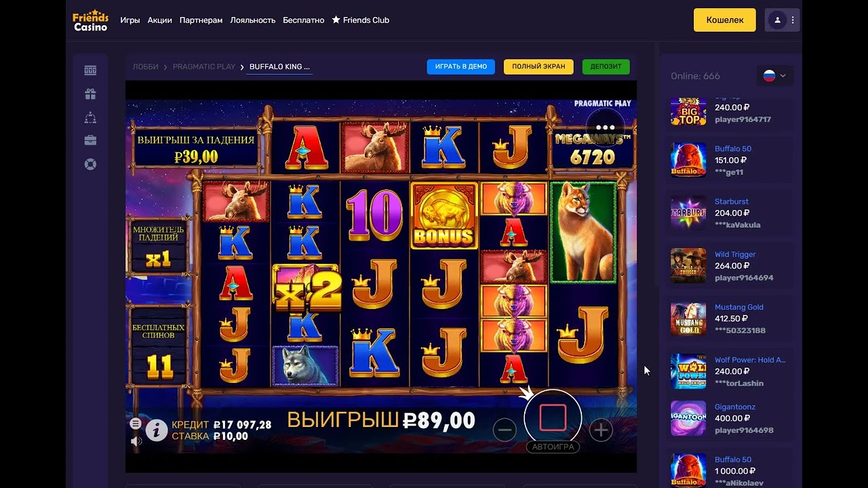This screenshot has height=488, width=868.
Task: Open the slots icon in left sidebar
Action: 90,70
